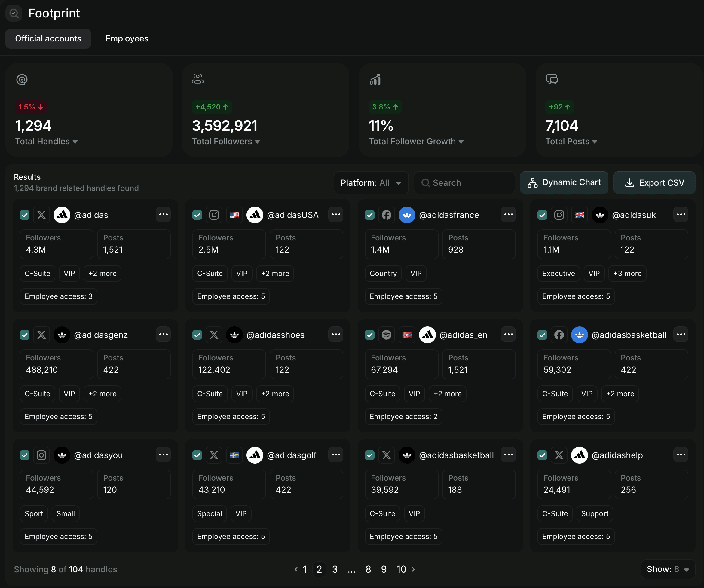Open three-dot menu for @adidasgolf
704x588 pixels.
point(336,455)
